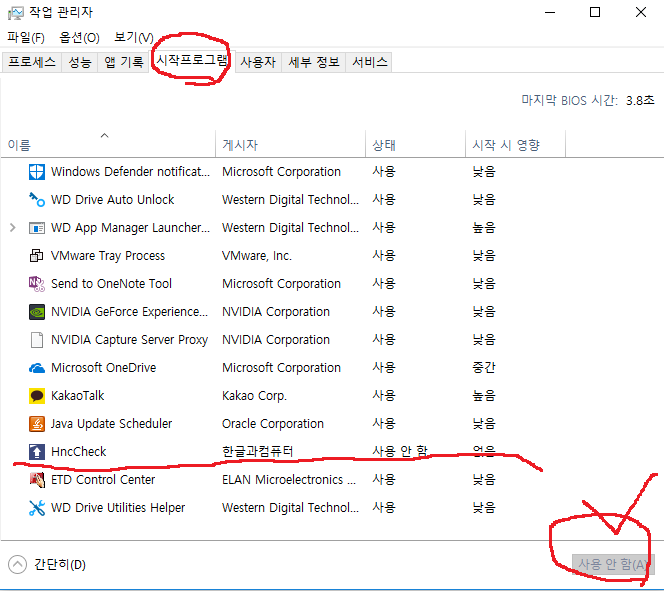Image resolution: width=664 pixels, height=591 pixels.
Task: Click the KakaoTalk icon
Action: click(37, 396)
